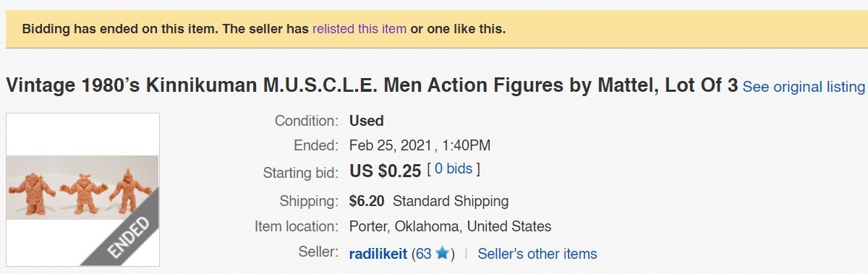
Task: Click the blue feedback star icon
Action: coord(442,254)
